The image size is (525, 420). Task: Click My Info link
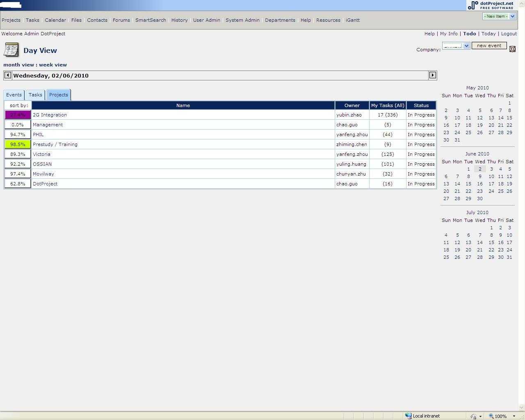[449, 34]
